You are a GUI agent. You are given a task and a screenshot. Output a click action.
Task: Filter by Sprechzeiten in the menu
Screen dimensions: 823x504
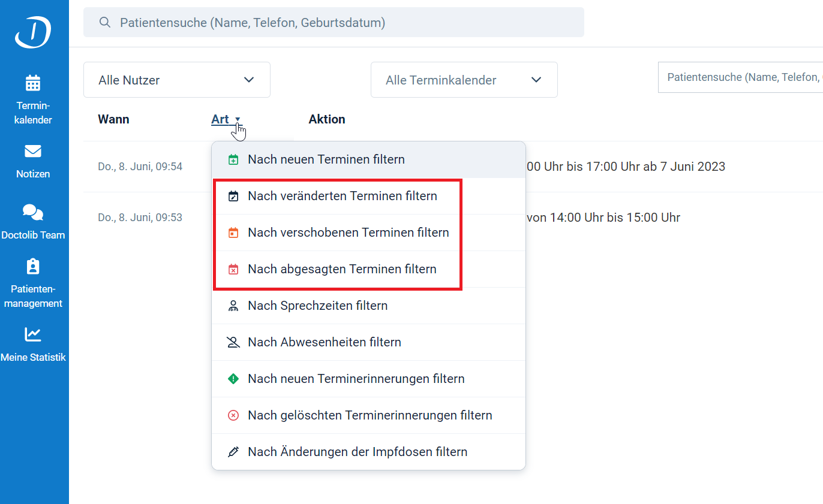pos(317,306)
